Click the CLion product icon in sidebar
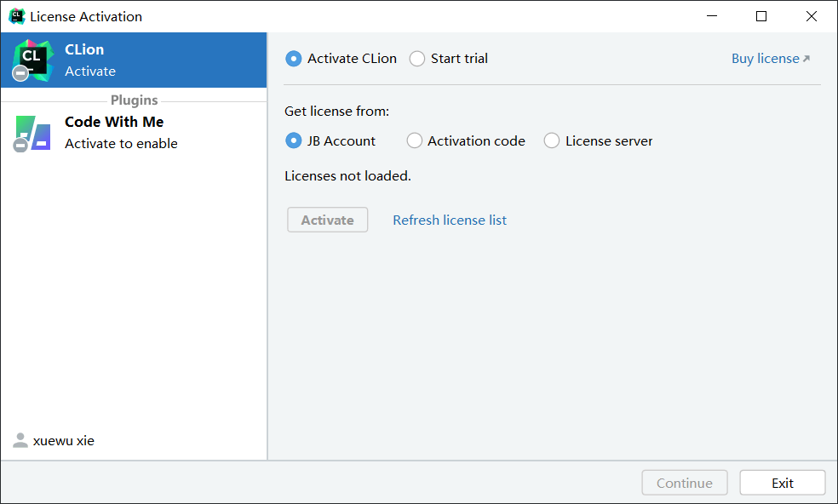The height and width of the screenshot is (504, 838). coord(34,58)
